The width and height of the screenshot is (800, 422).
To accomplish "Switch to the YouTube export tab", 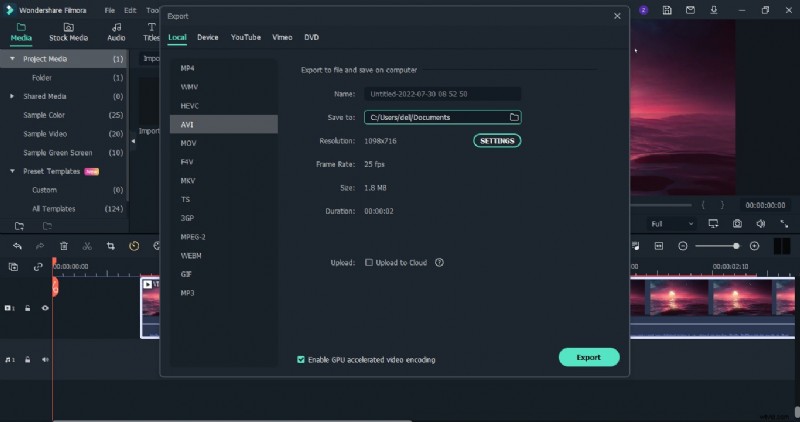I will [245, 37].
